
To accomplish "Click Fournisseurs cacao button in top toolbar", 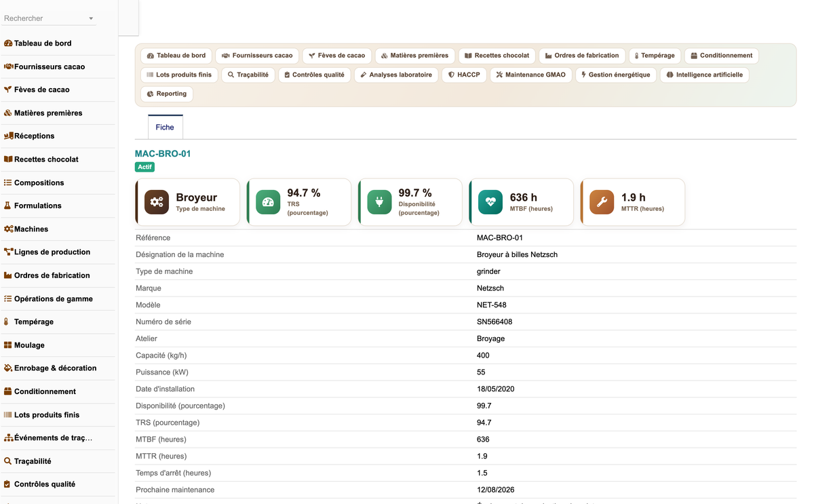I will (257, 56).
